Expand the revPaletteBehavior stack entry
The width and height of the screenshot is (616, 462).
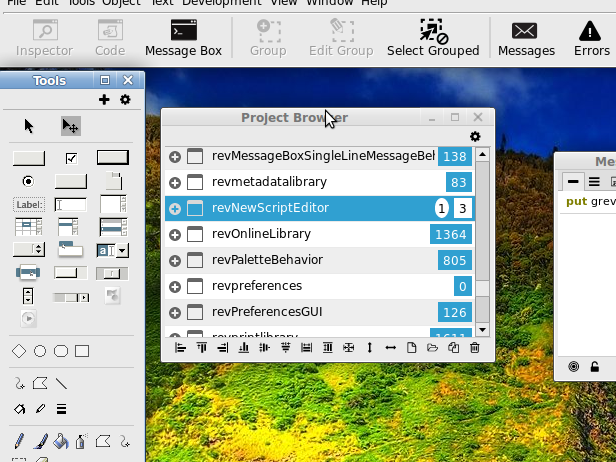coord(175,261)
